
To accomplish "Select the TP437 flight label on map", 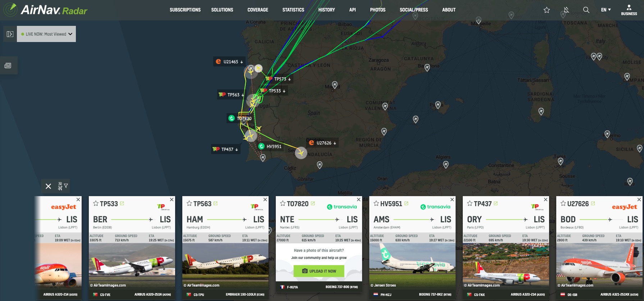I will click(x=225, y=149).
